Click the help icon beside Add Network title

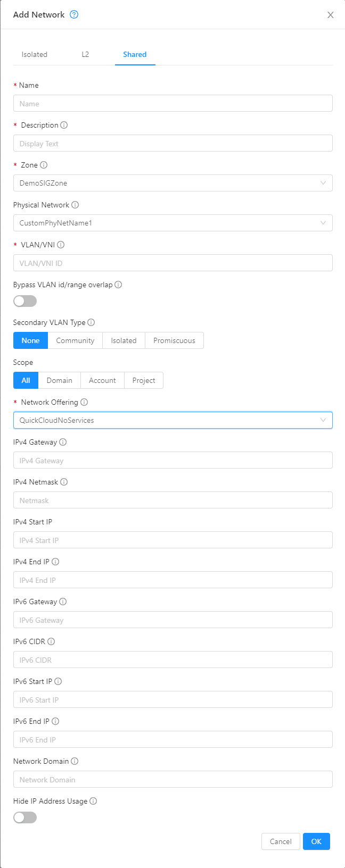point(74,14)
